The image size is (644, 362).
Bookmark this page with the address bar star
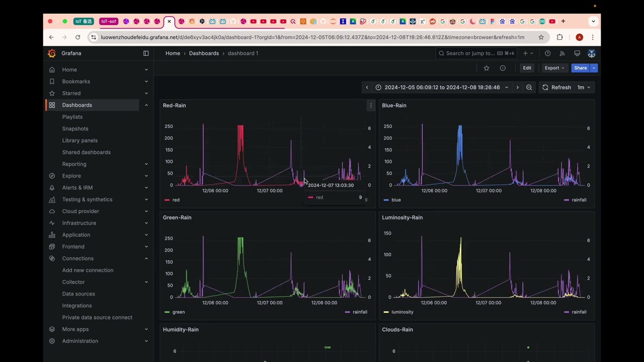pos(541,37)
